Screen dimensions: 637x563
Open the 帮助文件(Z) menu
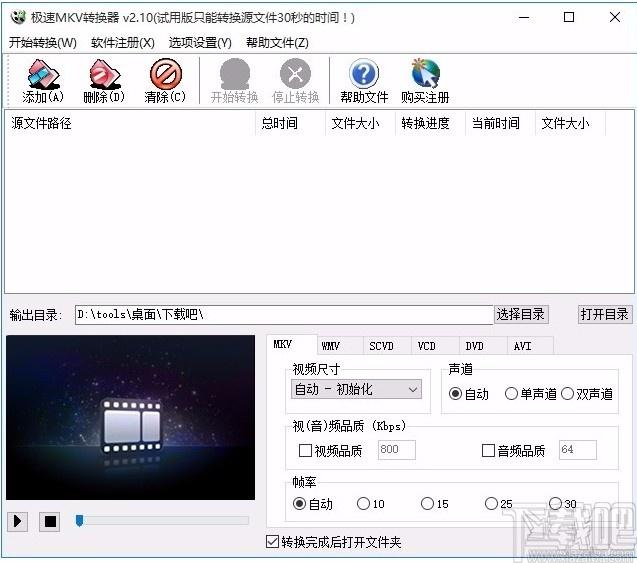click(277, 43)
